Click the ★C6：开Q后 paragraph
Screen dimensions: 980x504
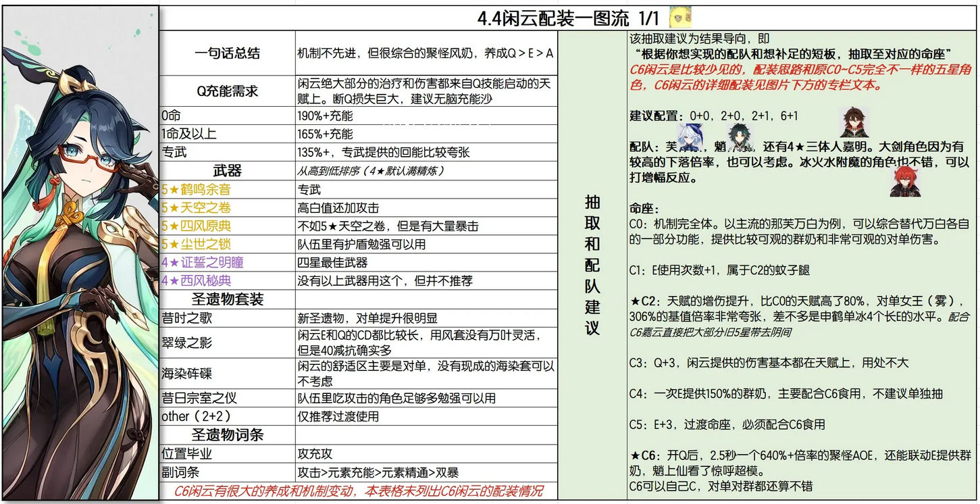click(x=799, y=462)
